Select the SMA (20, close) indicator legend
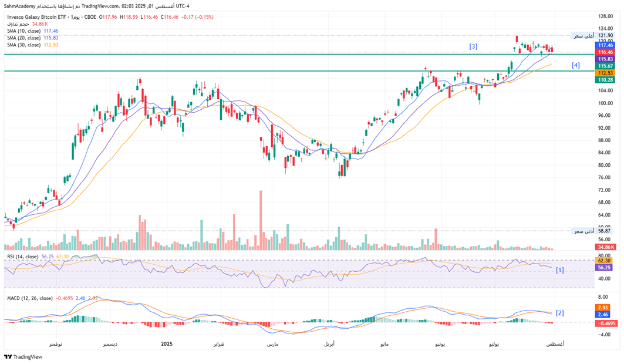The width and height of the screenshot is (624, 364). click(24, 38)
